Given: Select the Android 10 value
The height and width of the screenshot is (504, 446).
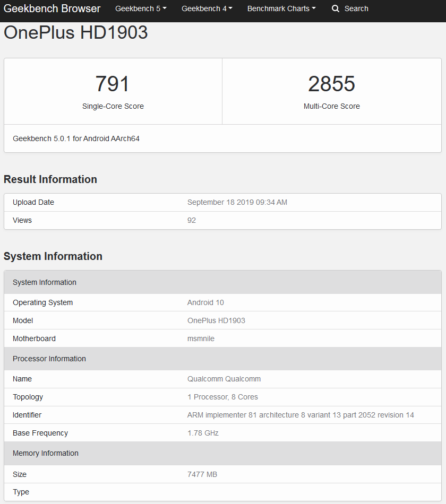Looking at the screenshot, I should 205,302.
